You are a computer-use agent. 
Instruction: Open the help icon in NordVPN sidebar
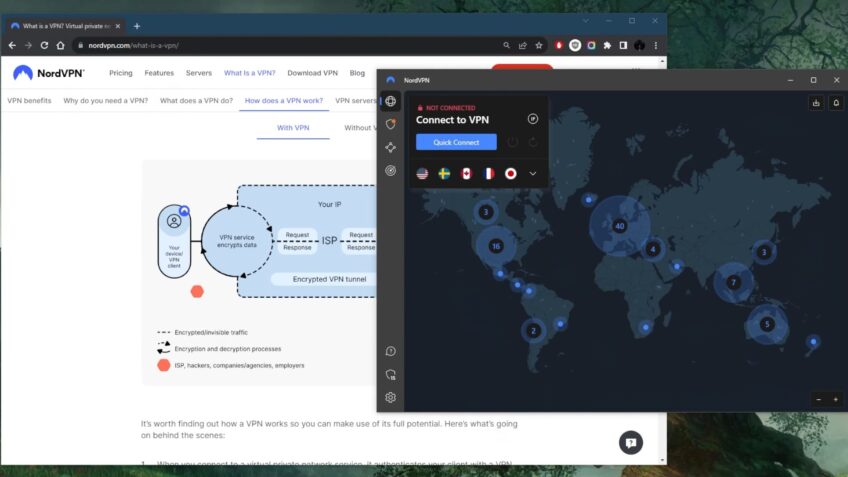tap(390, 352)
